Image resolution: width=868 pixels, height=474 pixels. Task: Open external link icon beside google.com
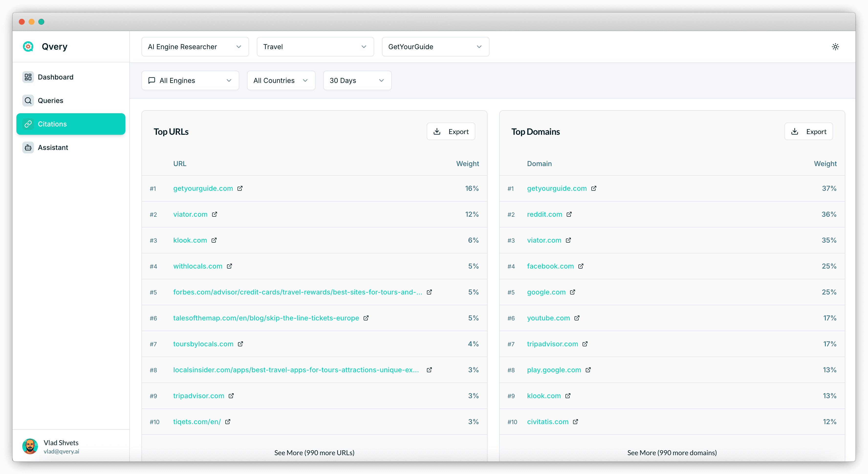point(573,292)
